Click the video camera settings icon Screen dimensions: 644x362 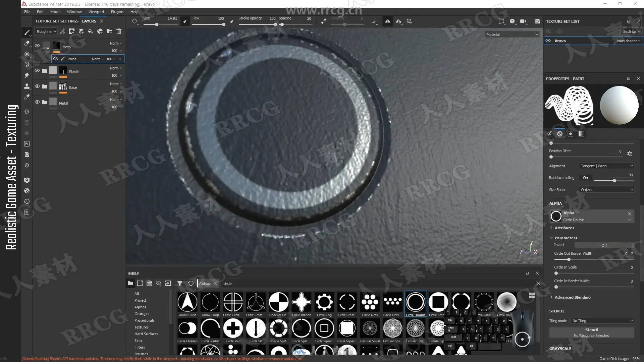[x=523, y=21]
